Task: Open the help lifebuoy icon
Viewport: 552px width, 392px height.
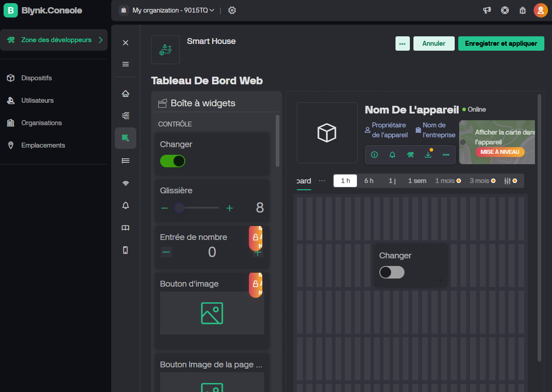Action: [x=505, y=10]
